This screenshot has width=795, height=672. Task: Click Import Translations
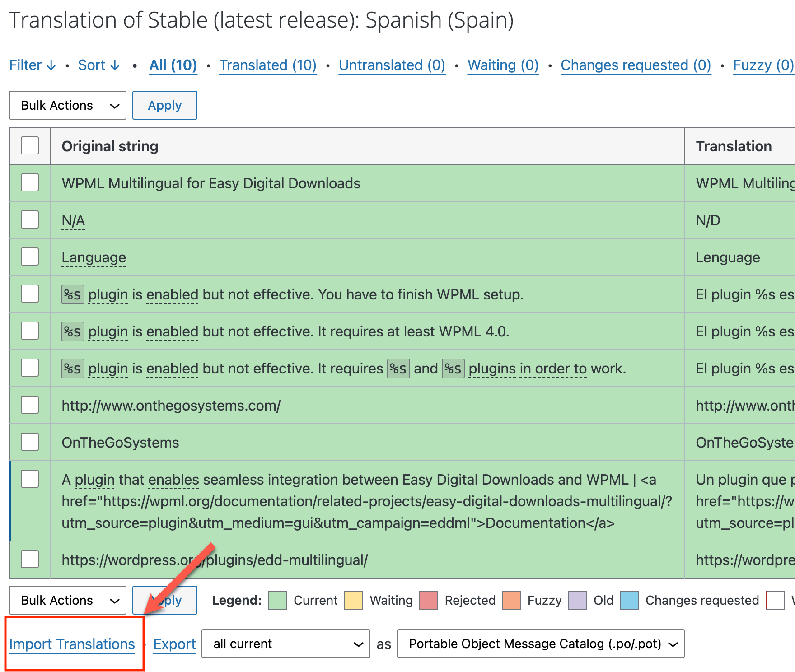[72, 644]
